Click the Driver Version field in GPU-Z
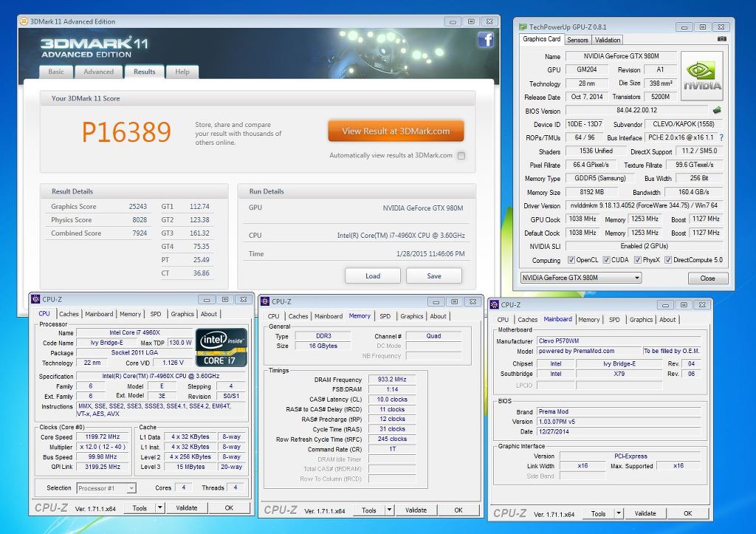This screenshot has height=534, width=756. pyautogui.click(x=644, y=205)
